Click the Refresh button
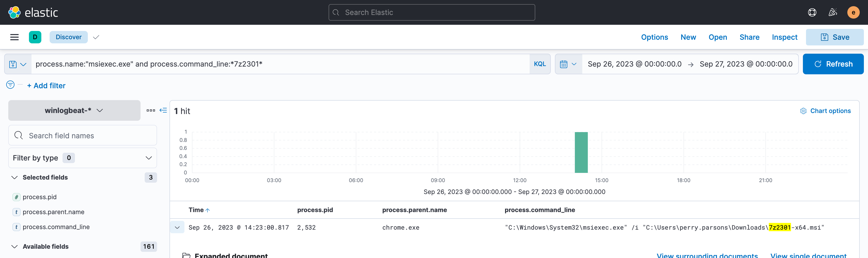868x258 pixels. pyautogui.click(x=833, y=64)
